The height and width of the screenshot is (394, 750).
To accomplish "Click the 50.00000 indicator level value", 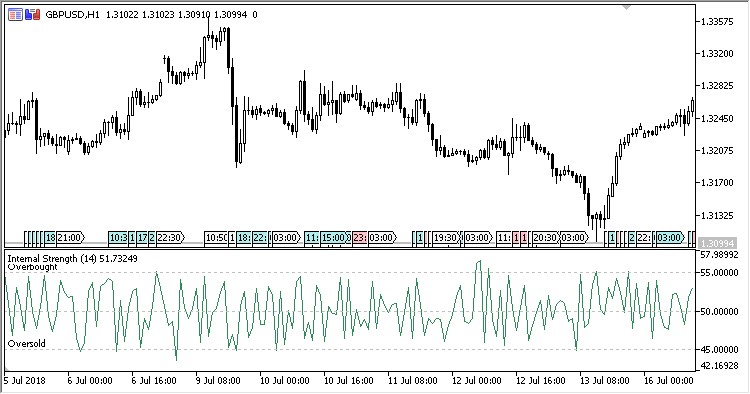I will coord(719,312).
